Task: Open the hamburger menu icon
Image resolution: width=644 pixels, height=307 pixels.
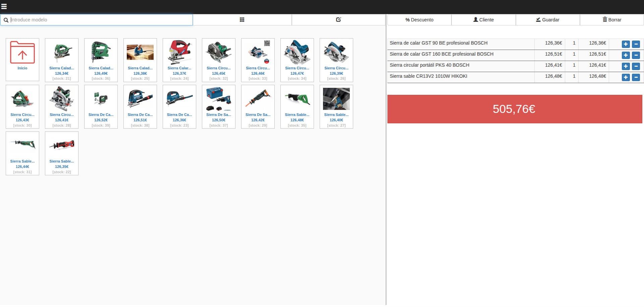Action: (x=4, y=6)
